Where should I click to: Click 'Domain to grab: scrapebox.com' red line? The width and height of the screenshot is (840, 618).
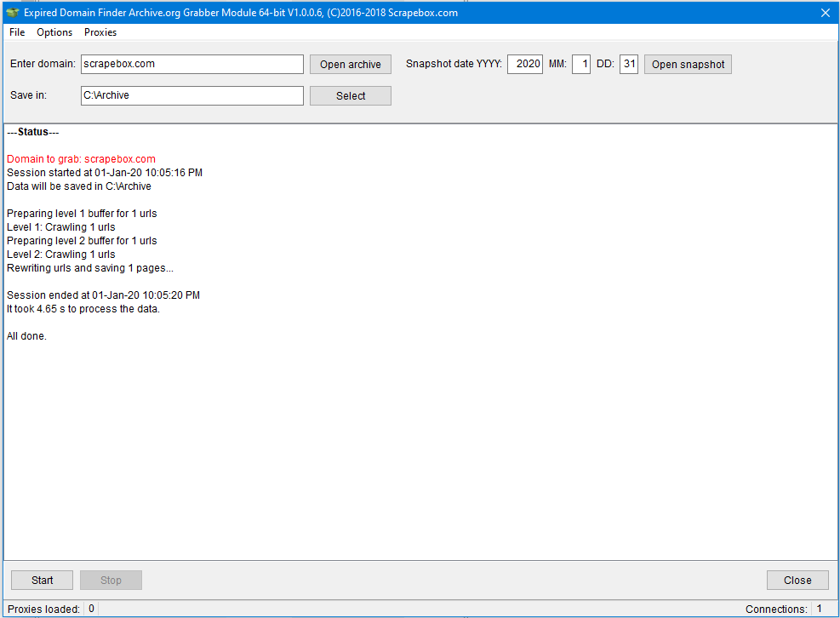tap(82, 158)
